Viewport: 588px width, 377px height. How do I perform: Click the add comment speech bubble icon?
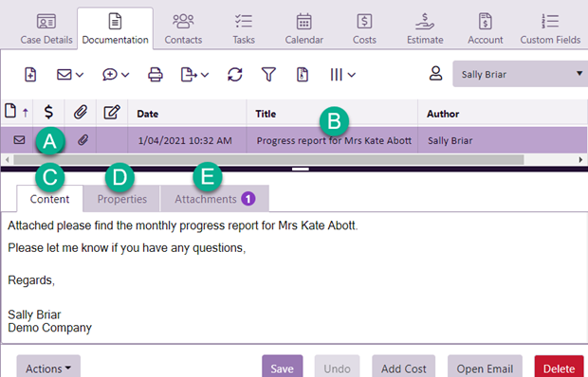click(x=110, y=75)
